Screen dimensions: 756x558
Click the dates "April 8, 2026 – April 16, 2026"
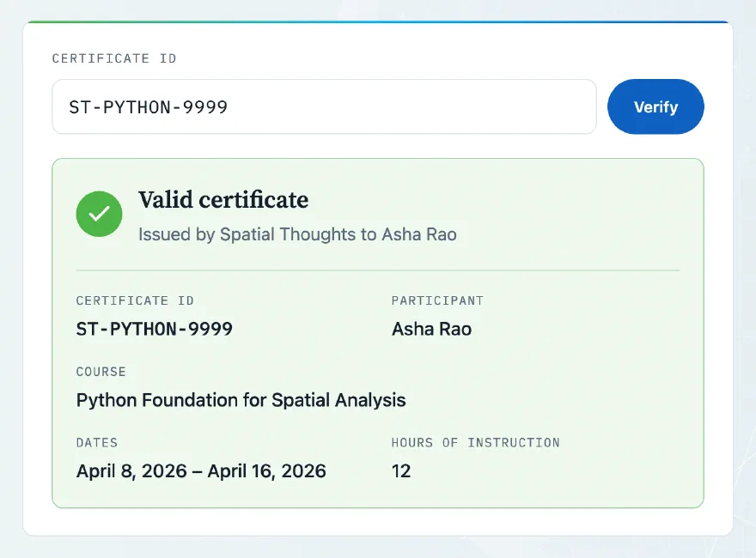(x=201, y=470)
